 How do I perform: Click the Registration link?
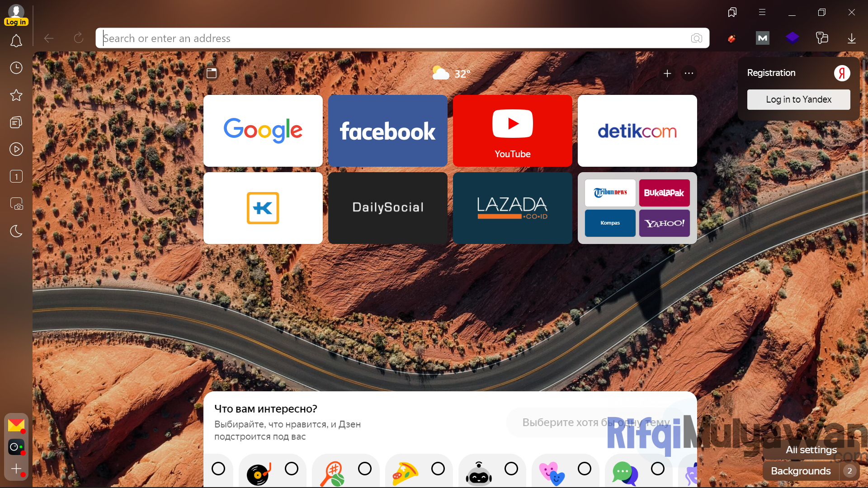pyautogui.click(x=771, y=72)
